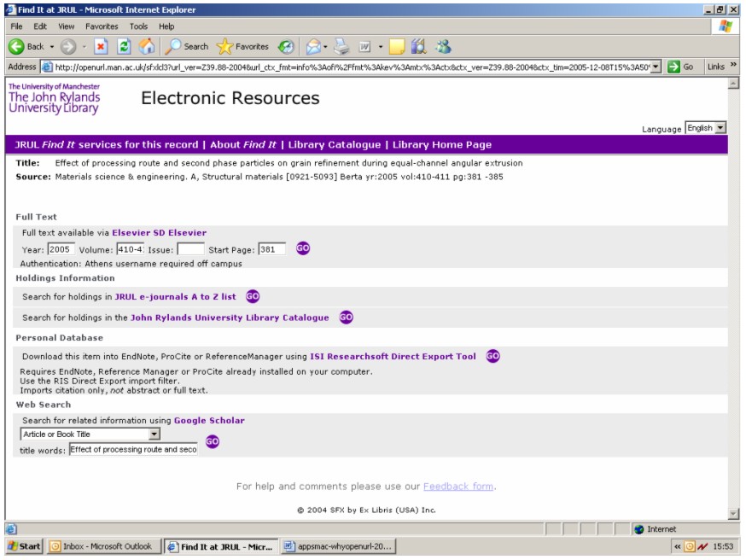746x560 pixels.
Task: Click the empty Issue input field
Action: point(191,249)
